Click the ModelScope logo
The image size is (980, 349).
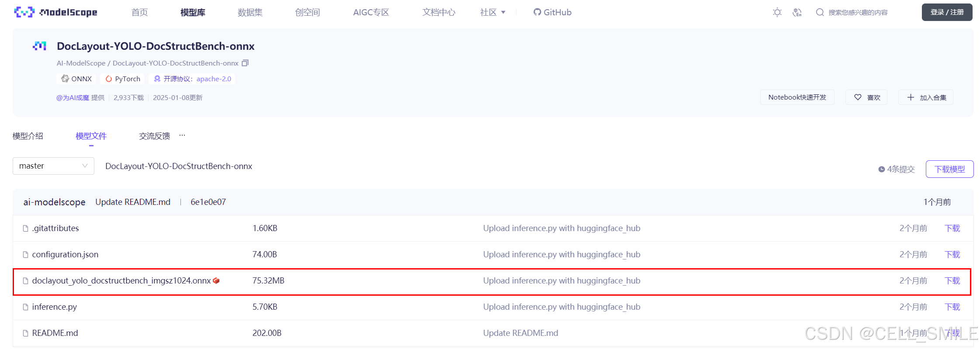[x=55, y=12]
